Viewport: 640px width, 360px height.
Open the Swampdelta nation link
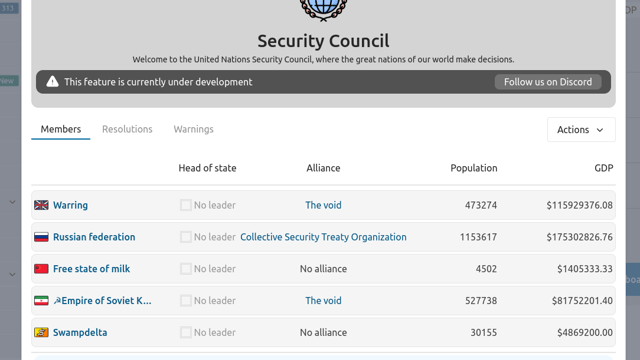(x=80, y=332)
